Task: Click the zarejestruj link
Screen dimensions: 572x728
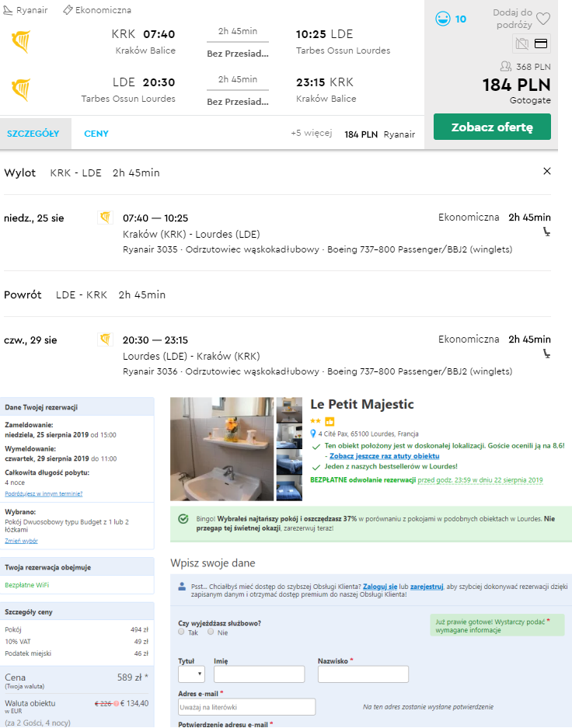Action: tap(427, 587)
